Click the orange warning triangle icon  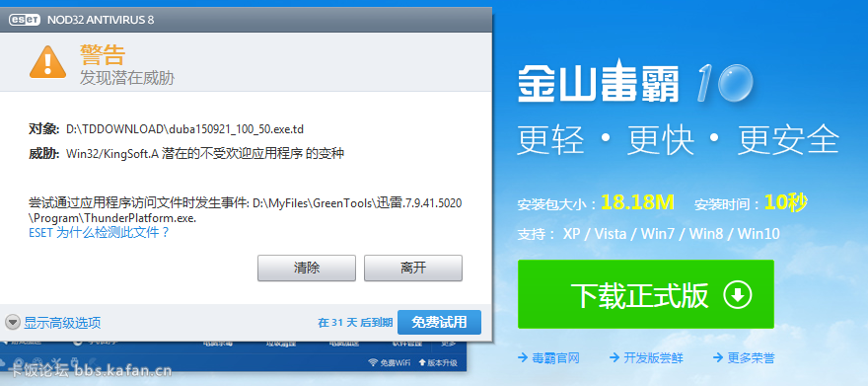(48, 62)
